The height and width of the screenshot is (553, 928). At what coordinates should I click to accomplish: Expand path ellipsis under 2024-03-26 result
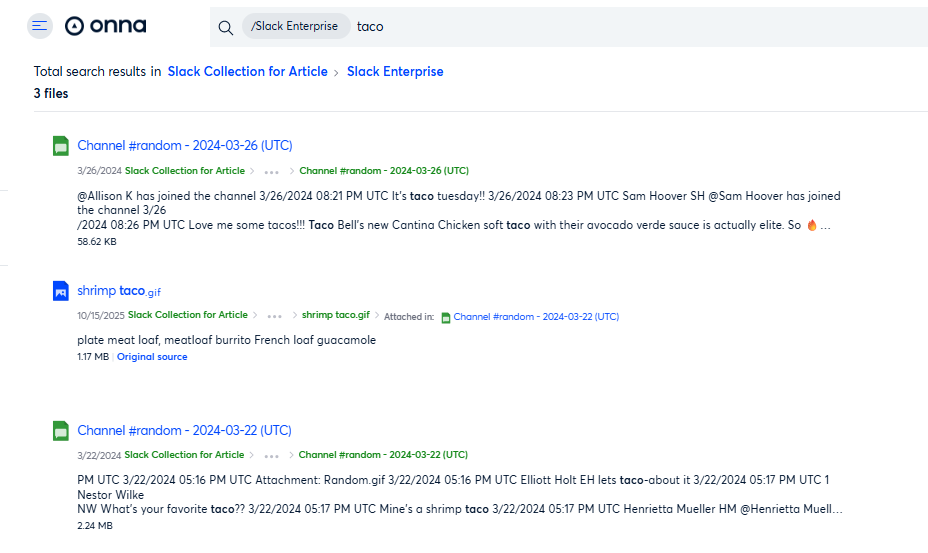271,171
